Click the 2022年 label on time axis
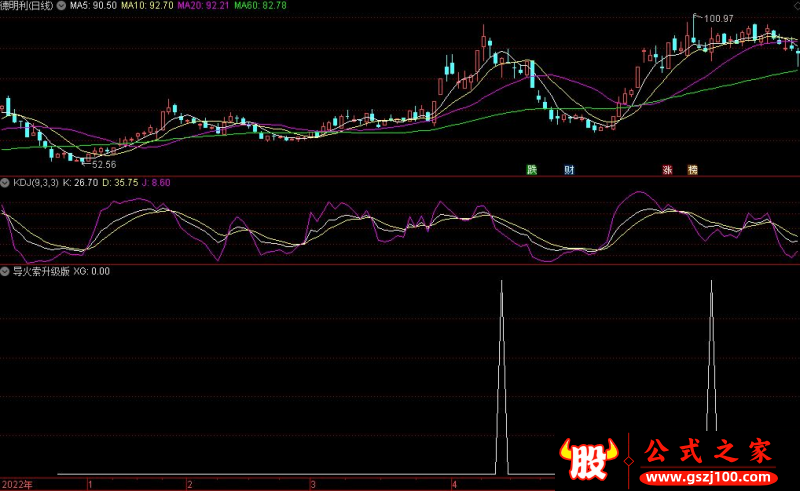800x491 pixels. click(x=17, y=484)
